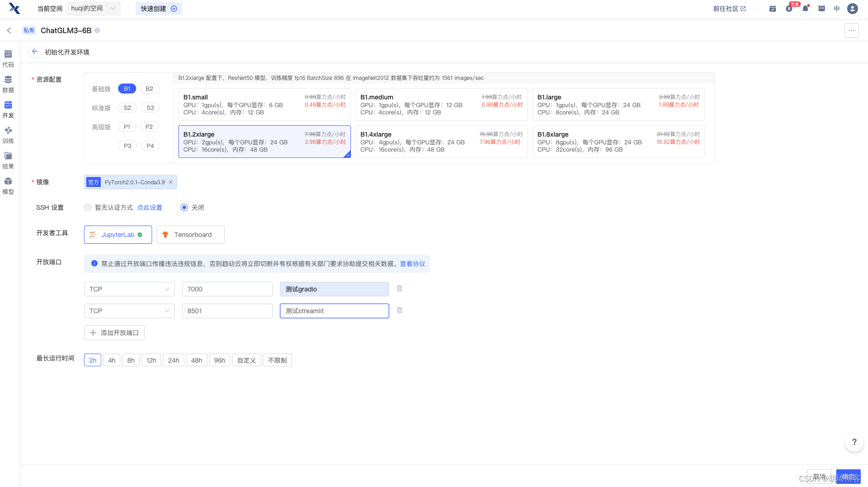
Task: Click the port number field showing 8501
Action: click(x=227, y=311)
